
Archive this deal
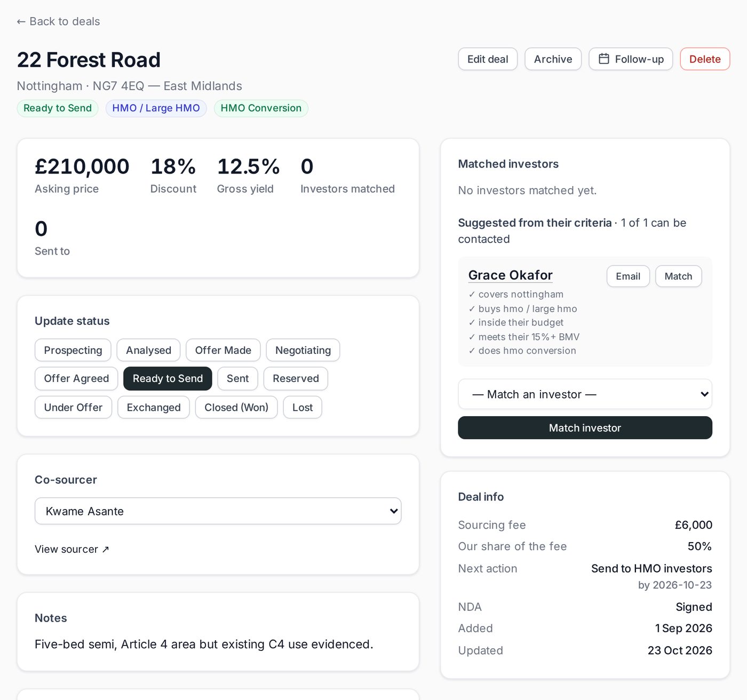coord(553,59)
